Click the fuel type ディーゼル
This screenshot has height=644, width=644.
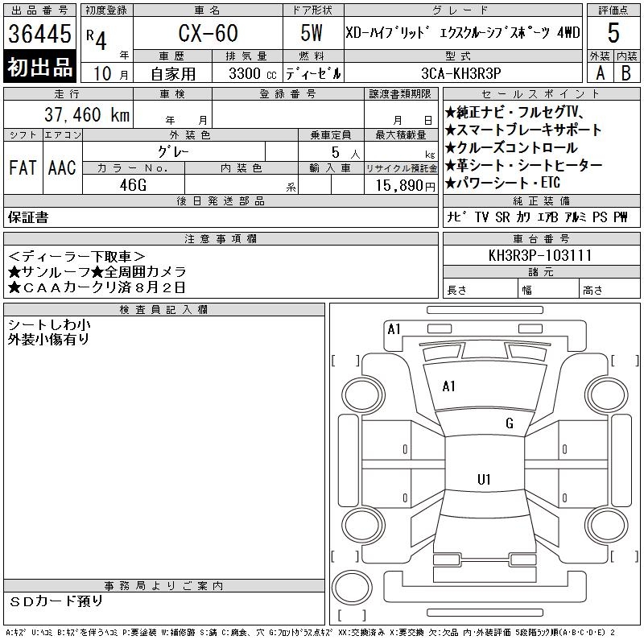coord(313,73)
